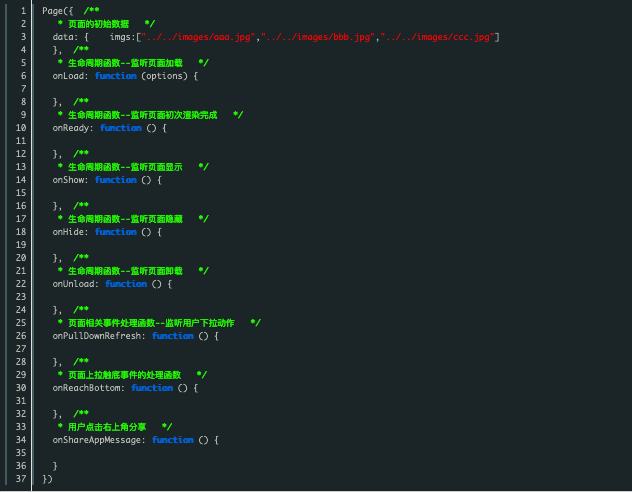This screenshot has width=632, height=492.
Task: Click line number 1 in the gutter
Action: pos(22,10)
